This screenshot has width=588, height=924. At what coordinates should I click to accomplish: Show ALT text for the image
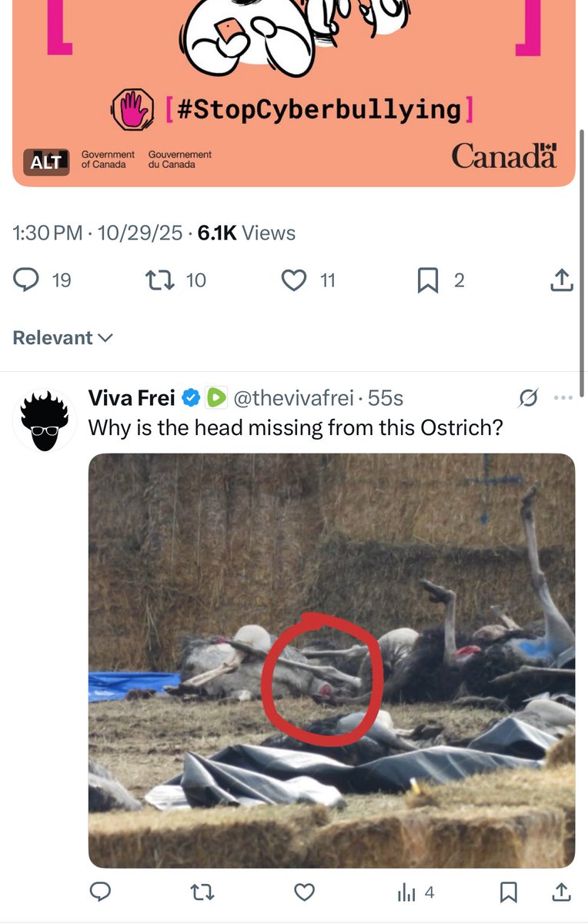pyautogui.click(x=45, y=162)
